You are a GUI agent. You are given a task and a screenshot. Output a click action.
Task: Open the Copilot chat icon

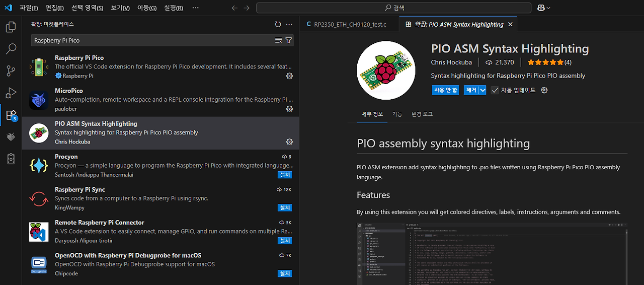(541, 8)
